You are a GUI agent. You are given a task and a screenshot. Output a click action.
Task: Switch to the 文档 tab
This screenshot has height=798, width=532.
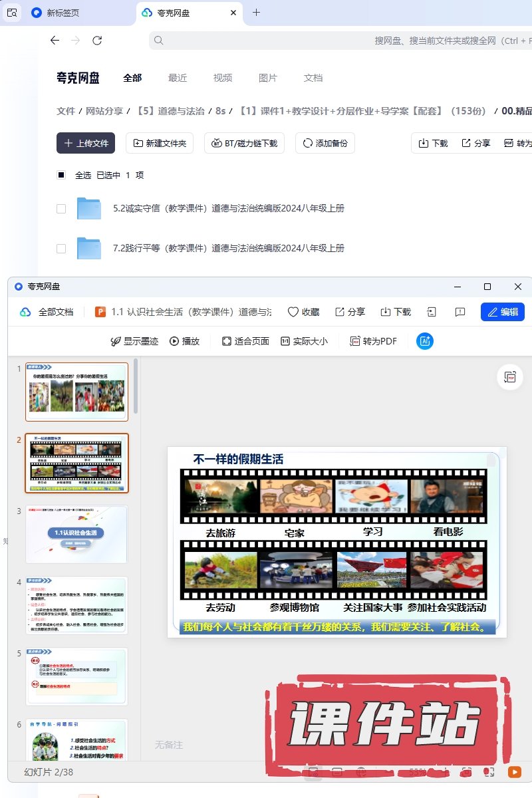pyautogui.click(x=313, y=78)
